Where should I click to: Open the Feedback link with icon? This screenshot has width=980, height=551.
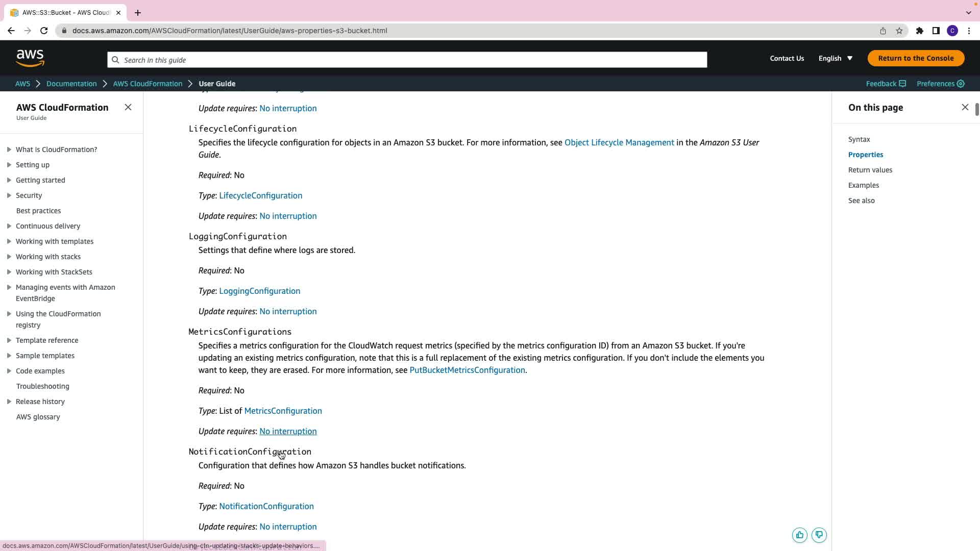pos(886,84)
